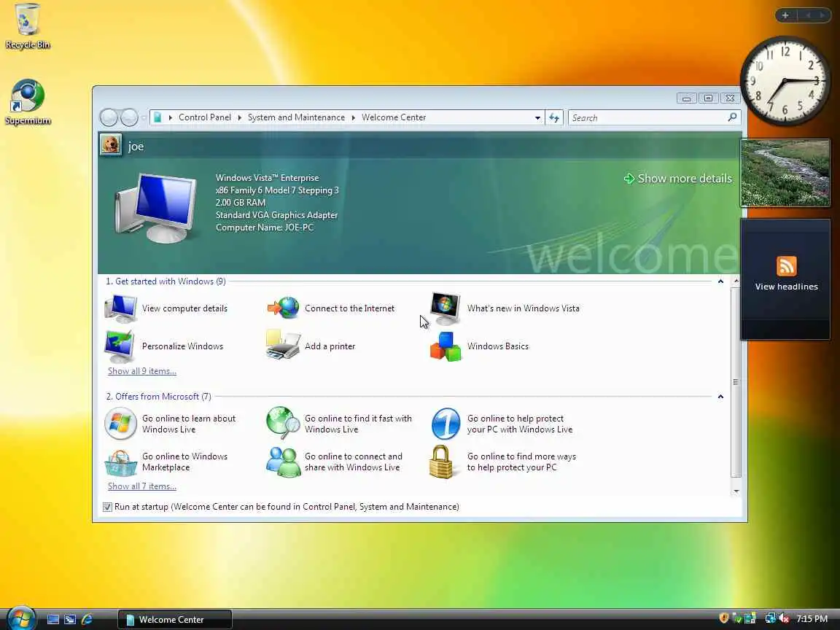The width and height of the screenshot is (840, 630).
Task: Expand the arrow after System and Maintenance breadcrumb
Action: (353, 117)
